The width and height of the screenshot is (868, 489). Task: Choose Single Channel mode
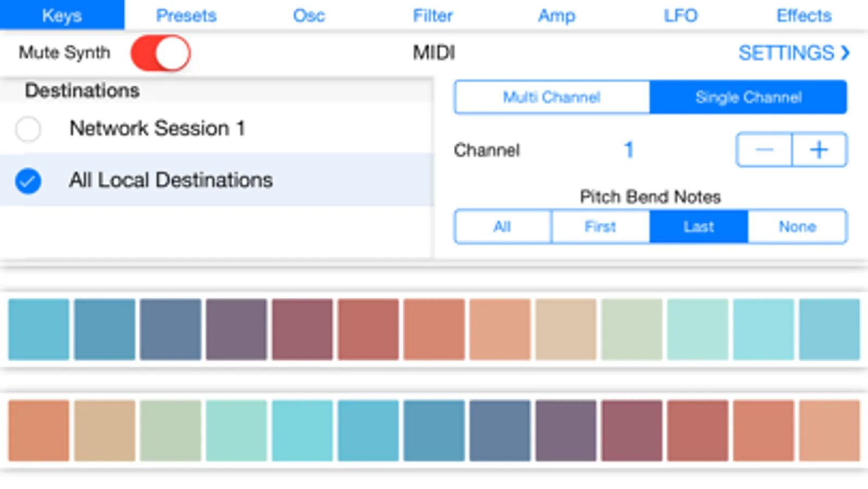(748, 97)
